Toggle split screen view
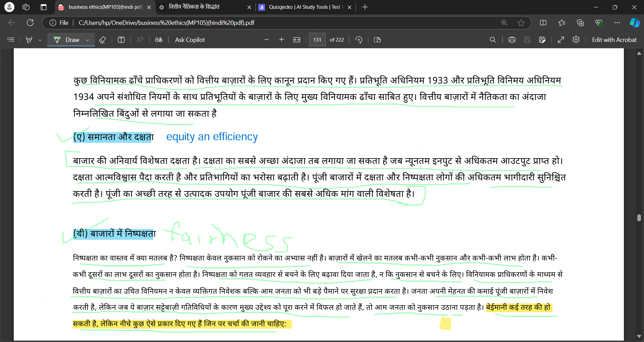 (x=543, y=23)
